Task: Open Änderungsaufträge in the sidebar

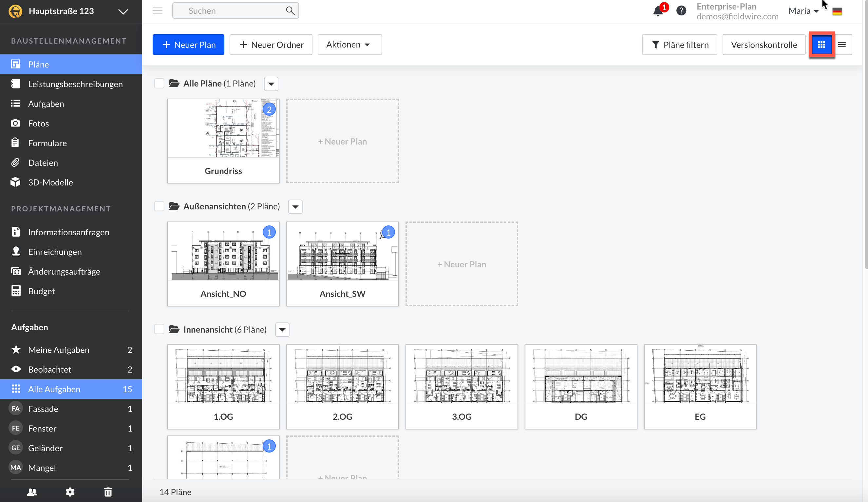Action: point(71,272)
